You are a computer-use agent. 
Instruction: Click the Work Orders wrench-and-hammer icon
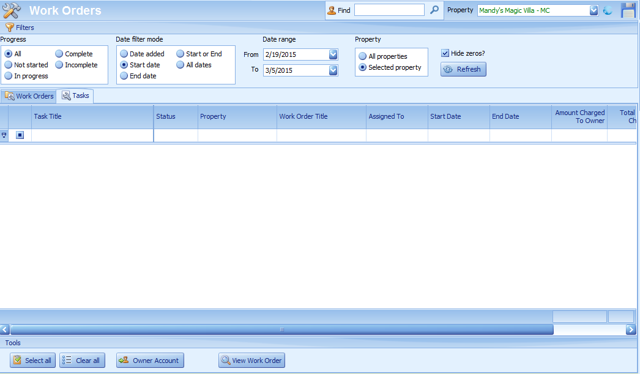(x=11, y=10)
